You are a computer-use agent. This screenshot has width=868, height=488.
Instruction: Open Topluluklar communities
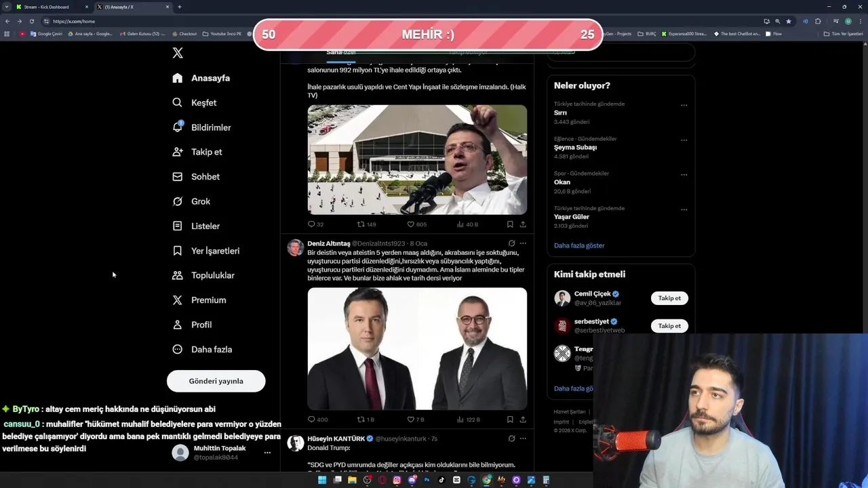click(x=203, y=275)
